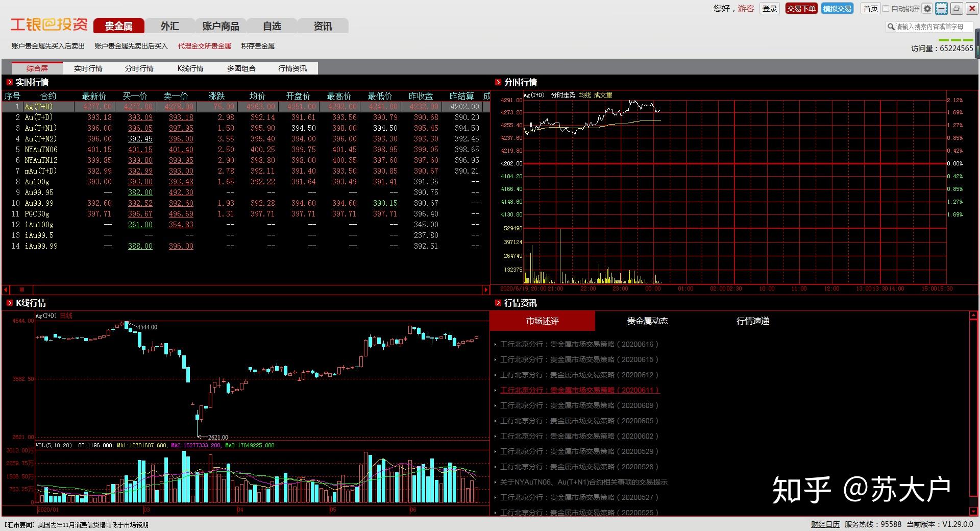
Task: Open the 20200611 trading strategy article
Action: (579, 390)
